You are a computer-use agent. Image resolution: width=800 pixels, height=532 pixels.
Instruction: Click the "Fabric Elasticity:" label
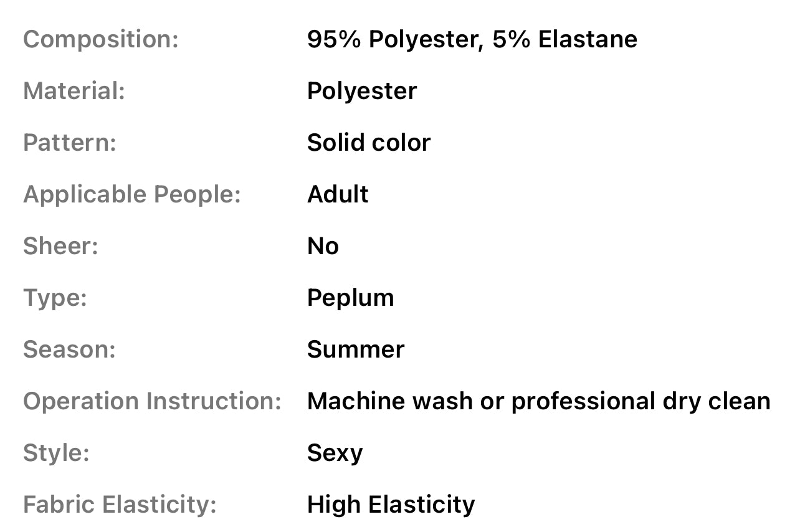click(120, 505)
